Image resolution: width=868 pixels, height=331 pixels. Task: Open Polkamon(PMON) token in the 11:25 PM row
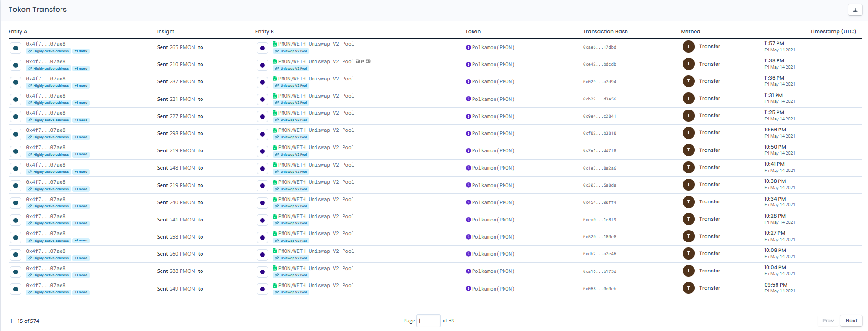(493, 116)
